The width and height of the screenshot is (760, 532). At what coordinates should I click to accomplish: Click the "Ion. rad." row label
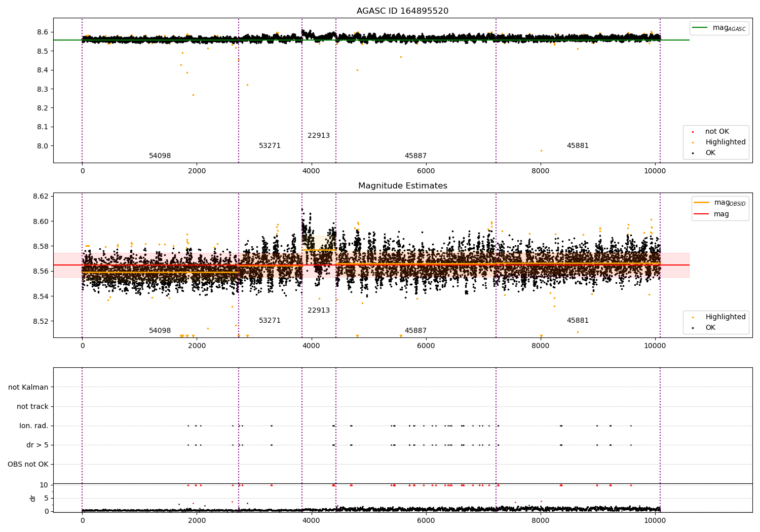(x=34, y=426)
